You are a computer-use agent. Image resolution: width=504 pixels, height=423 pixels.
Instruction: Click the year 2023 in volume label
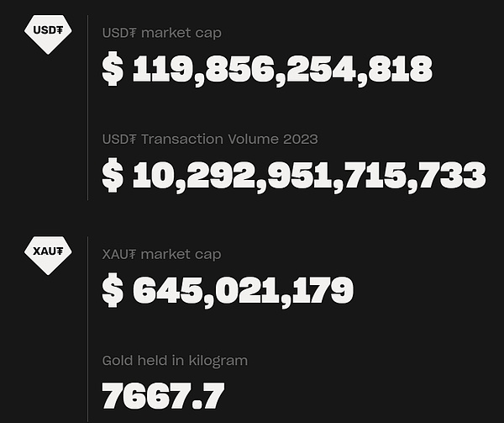pyautogui.click(x=301, y=140)
